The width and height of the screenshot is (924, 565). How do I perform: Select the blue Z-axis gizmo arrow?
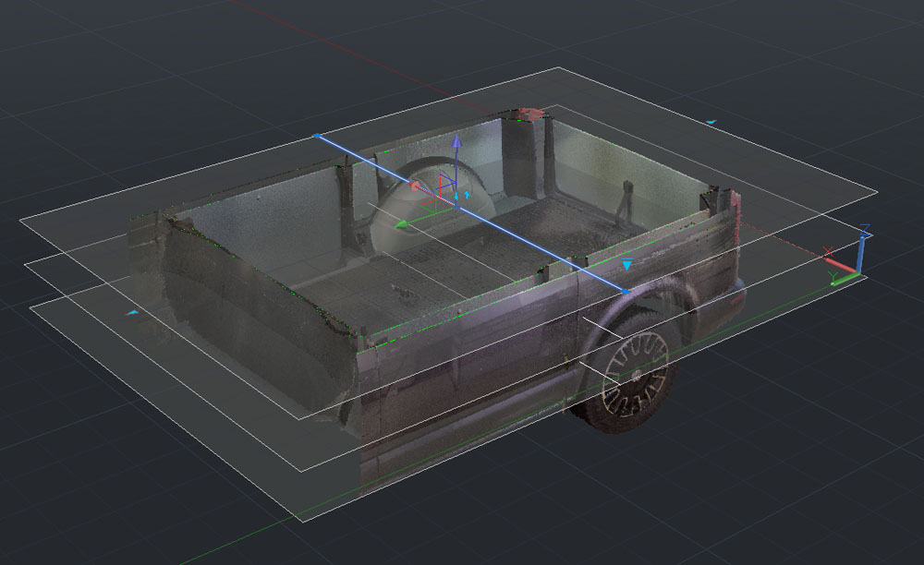pos(456,141)
